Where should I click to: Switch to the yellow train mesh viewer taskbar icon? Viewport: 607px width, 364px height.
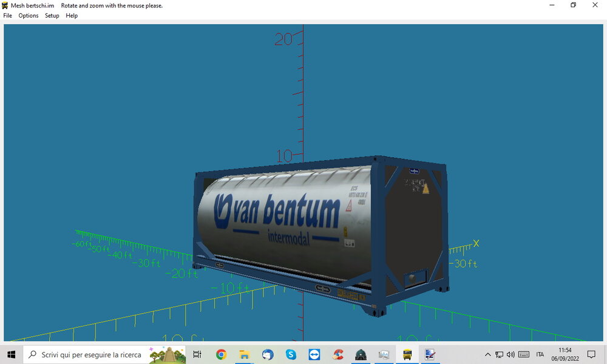click(407, 354)
